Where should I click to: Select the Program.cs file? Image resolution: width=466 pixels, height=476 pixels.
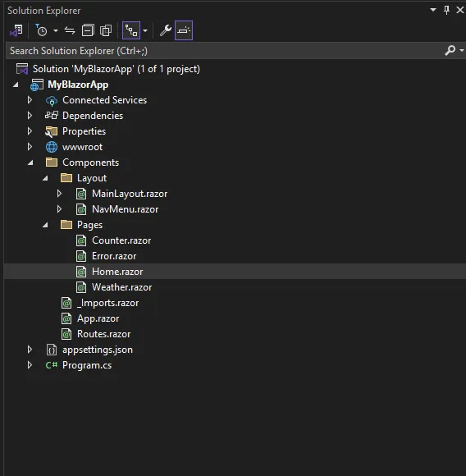coord(87,365)
